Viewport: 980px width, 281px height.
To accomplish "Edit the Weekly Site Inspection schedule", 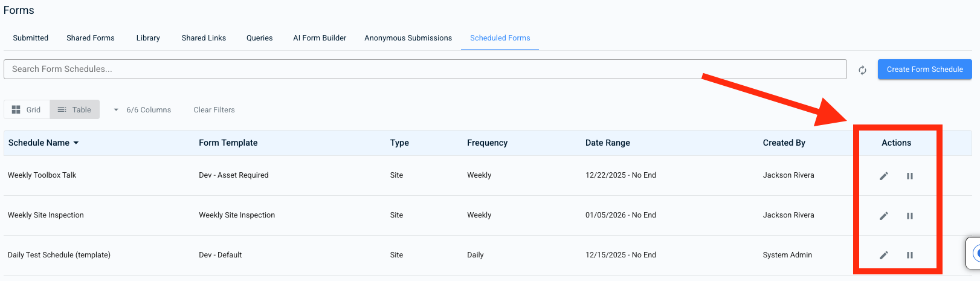I will [883, 216].
